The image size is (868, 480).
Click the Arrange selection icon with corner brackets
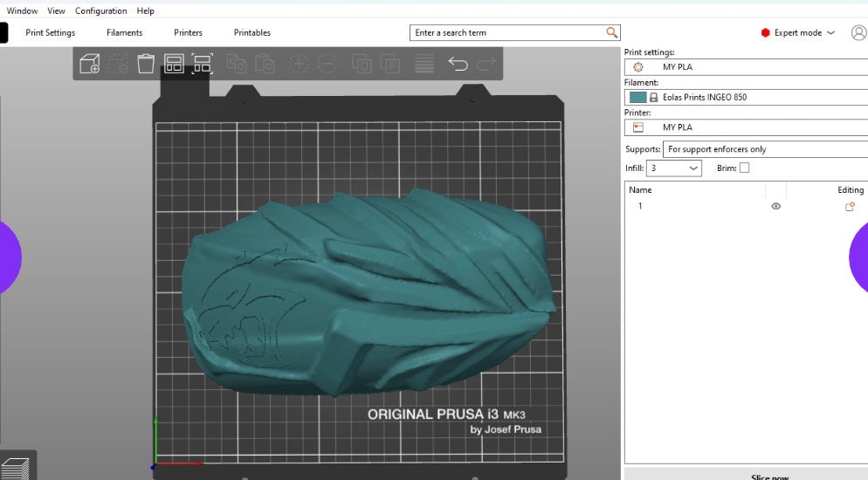[x=202, y=64]
